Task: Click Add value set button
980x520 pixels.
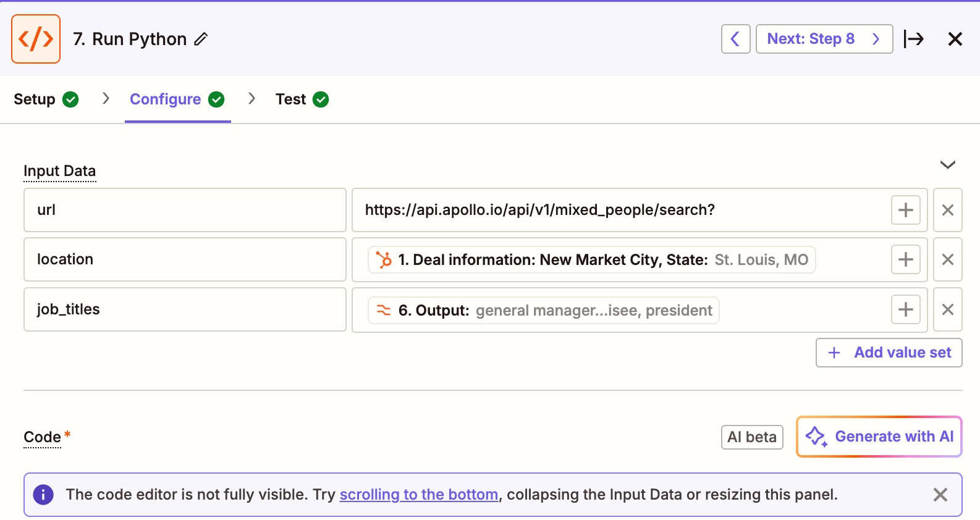Action: click(x=889, y=353)
